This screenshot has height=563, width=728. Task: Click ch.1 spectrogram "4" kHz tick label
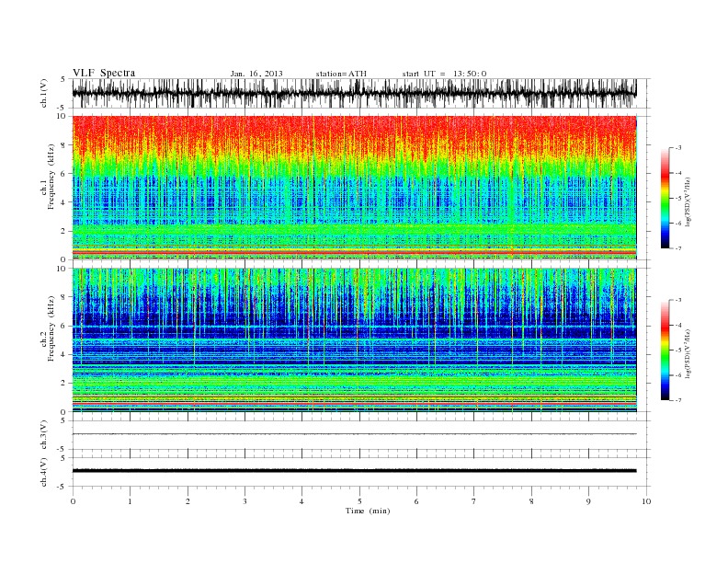[64, 202]
